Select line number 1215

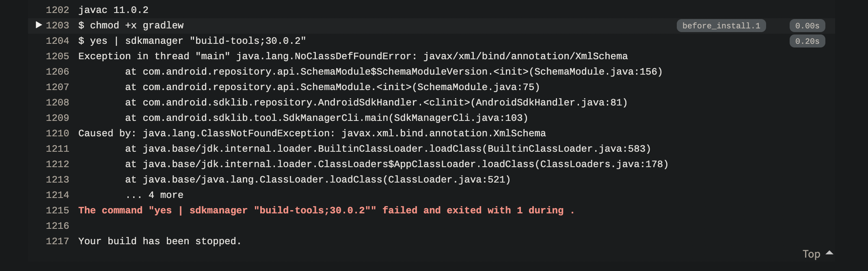coord(57,211)
